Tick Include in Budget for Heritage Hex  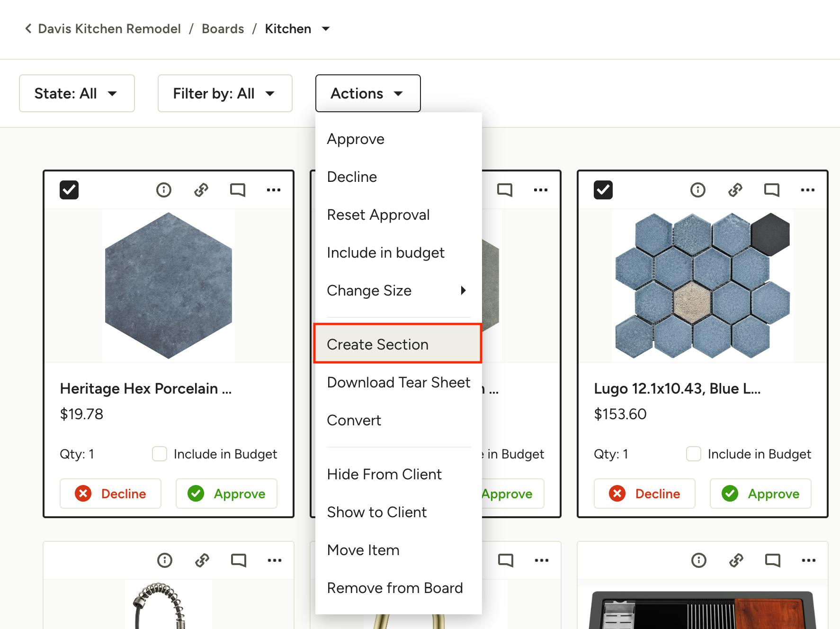point(160,454)
